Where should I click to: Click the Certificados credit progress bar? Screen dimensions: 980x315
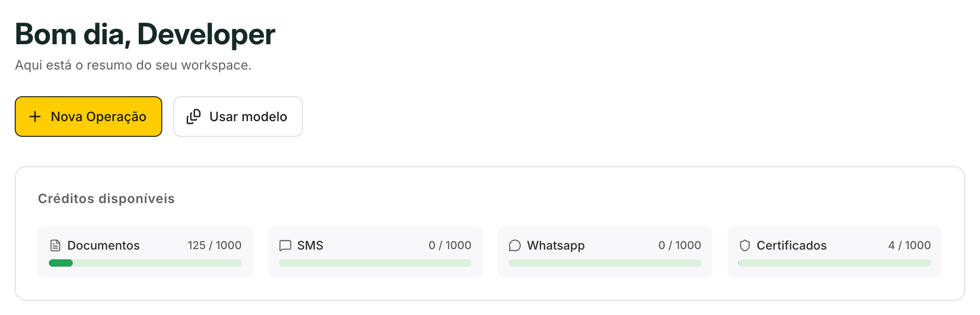[835, 263]
